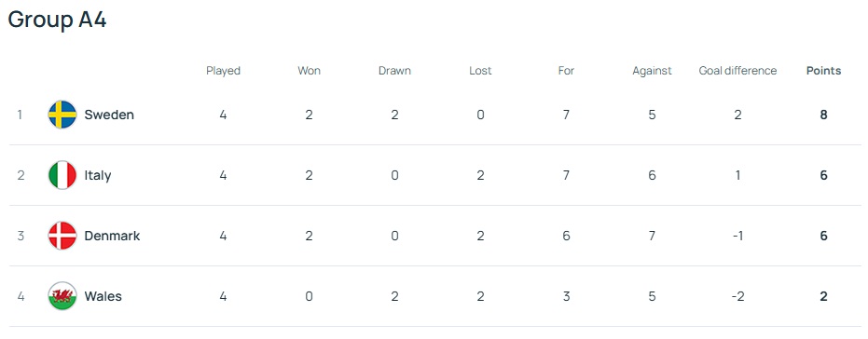Screen dimensions: 868x339
Task: Select Wales' goal difference of -2
Action: (737, 296)
